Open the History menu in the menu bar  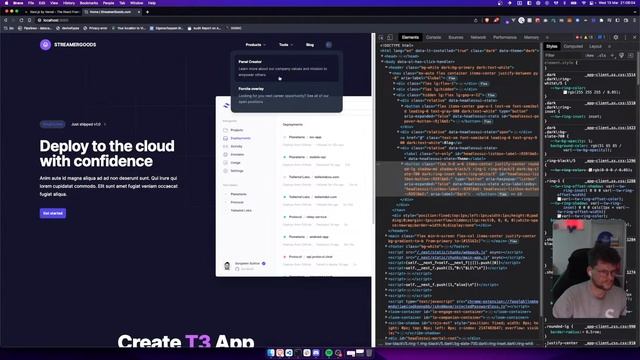(x=69, y=3)
